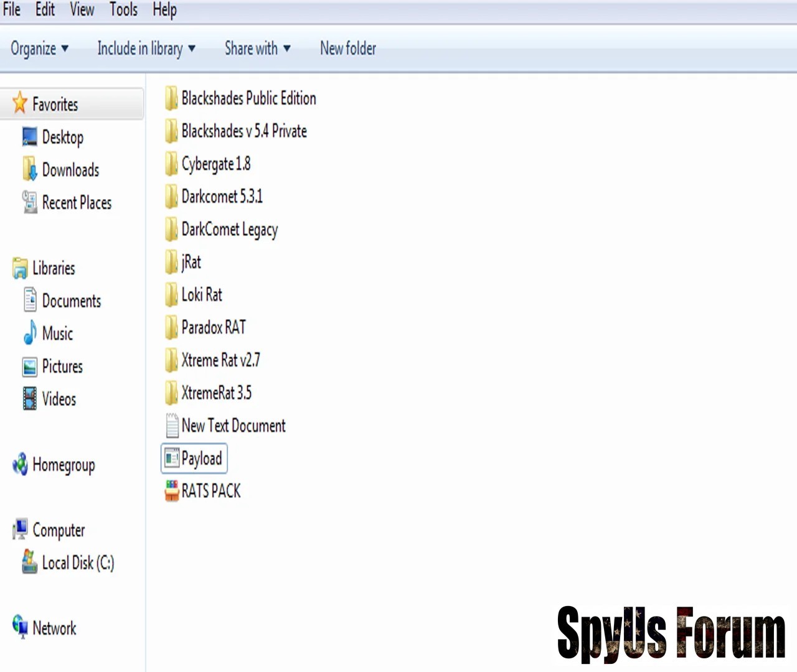Select the Downloads folder icon in sidebar
The height and width of the screenshot is (672, 797).
click(29, 169)
